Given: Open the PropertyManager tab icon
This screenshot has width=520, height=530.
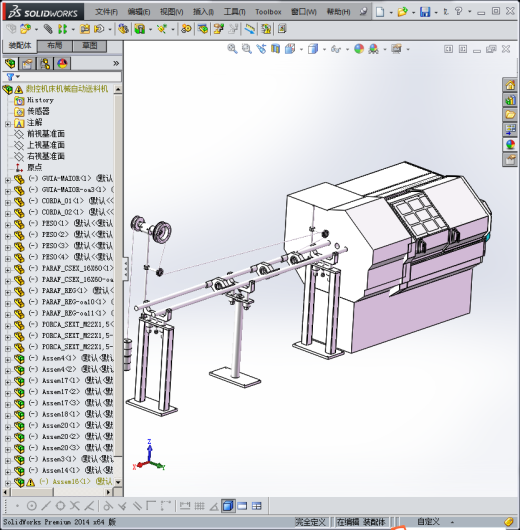Looking at the screenshot, I should pyautogui.click(x=27, y=64).
